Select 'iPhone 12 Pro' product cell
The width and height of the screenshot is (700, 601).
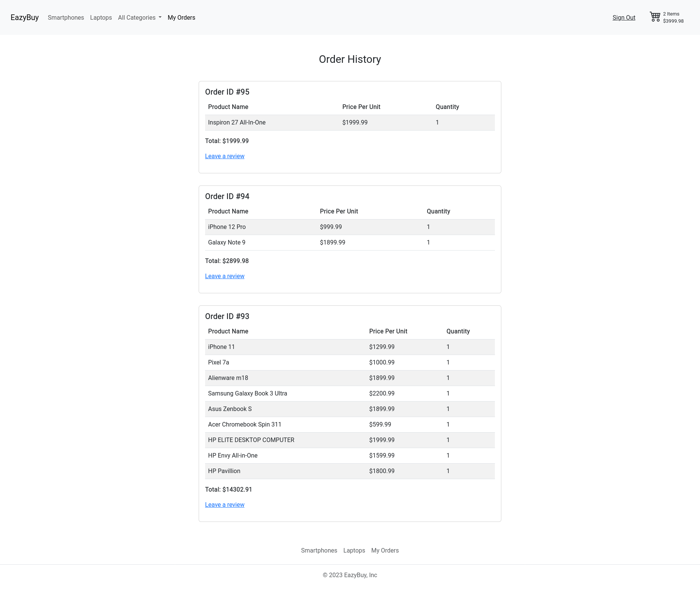pyautogui.click(x=261, y=227)
